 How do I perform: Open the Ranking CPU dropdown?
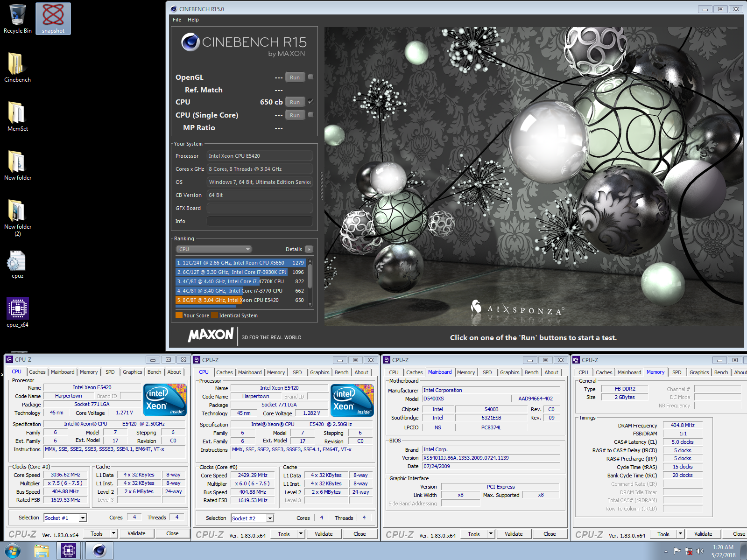(214, 249)
